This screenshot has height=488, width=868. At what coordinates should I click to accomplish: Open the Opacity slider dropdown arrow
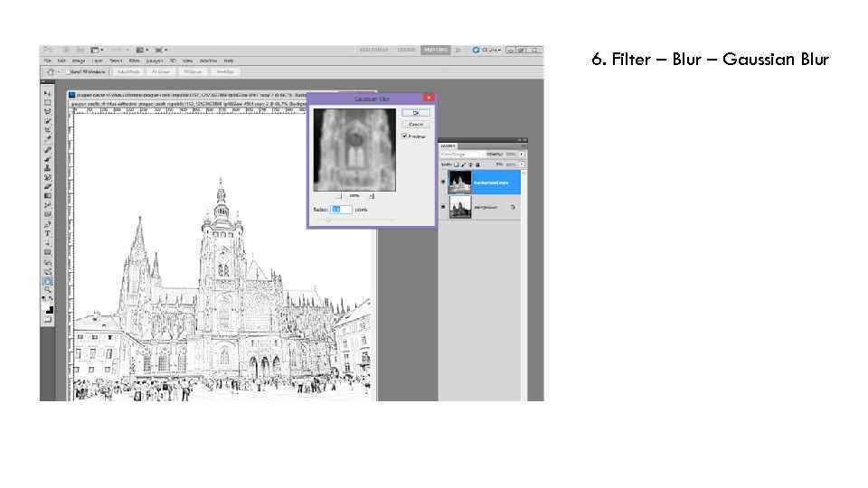pyautogui.click(x=522, y=155)
